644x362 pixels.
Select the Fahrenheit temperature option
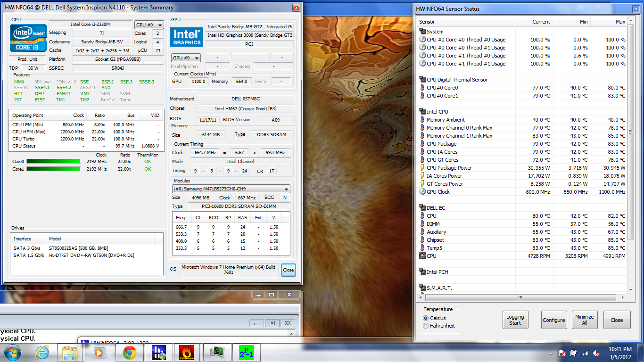coord(439,326)
